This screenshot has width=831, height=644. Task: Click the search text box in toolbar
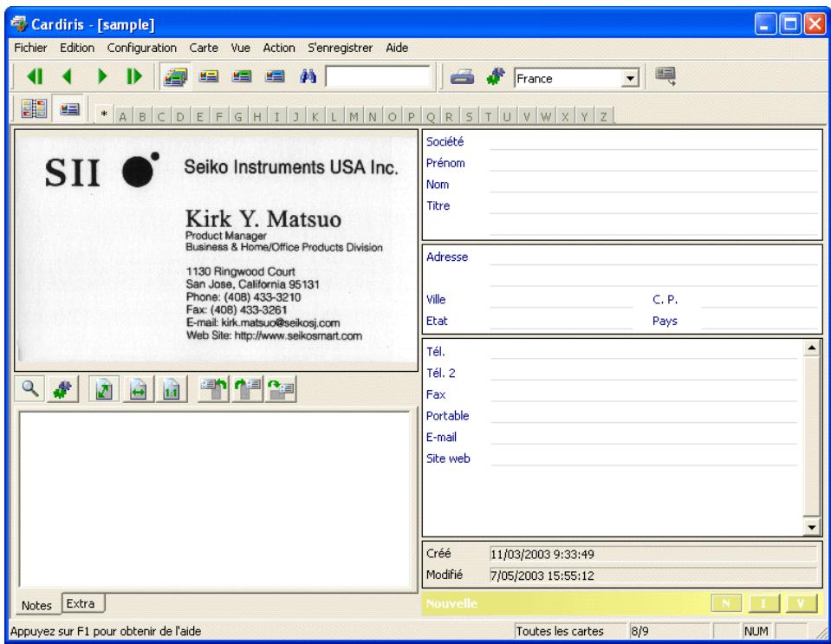[x=378, y=77]
